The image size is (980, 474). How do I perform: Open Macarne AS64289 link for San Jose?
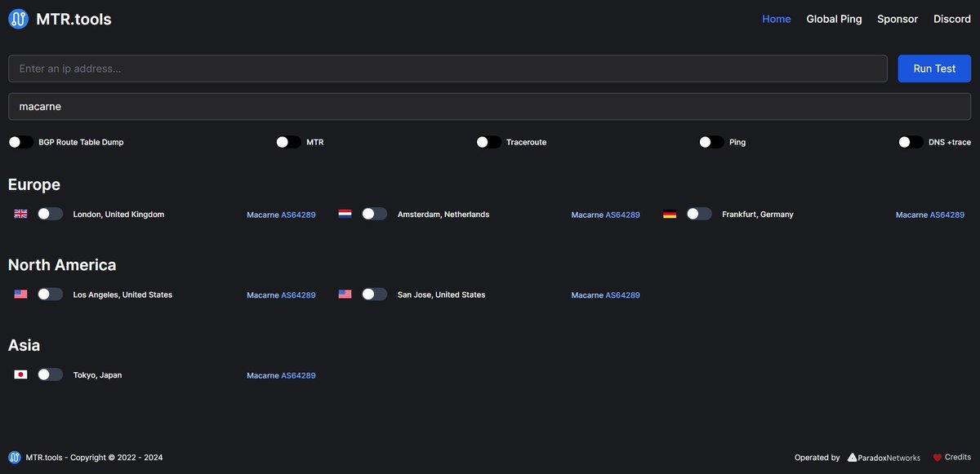(x=605, y=295)
